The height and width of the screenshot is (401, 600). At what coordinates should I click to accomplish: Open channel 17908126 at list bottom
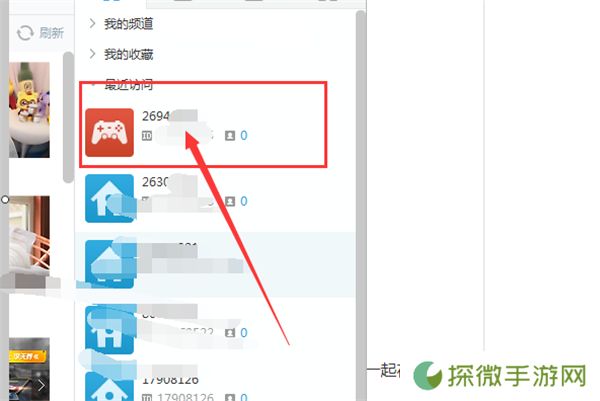click(170, 380)
